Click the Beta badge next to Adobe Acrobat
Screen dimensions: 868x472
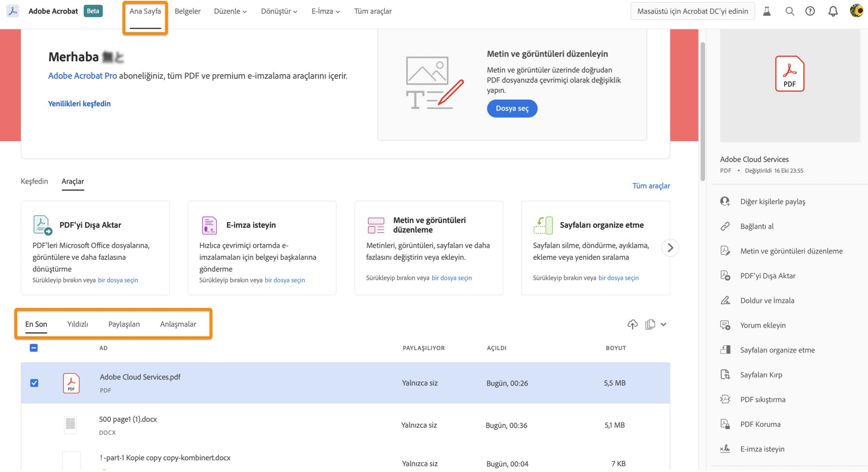coord(93,11)
